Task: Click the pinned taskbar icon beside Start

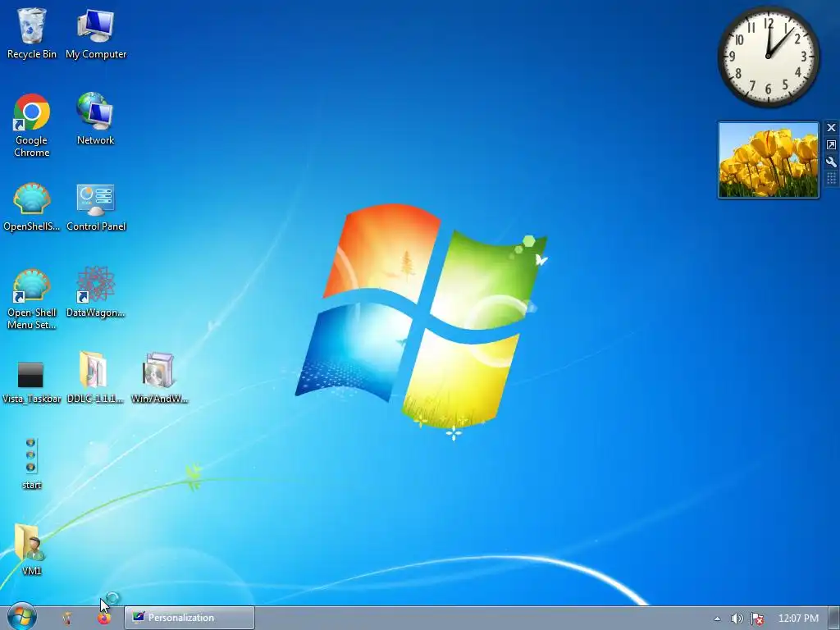Action: tap(67, 619)
